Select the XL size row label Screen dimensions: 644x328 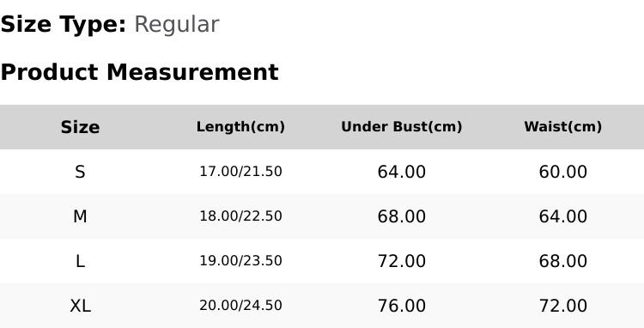pos(80,306)
